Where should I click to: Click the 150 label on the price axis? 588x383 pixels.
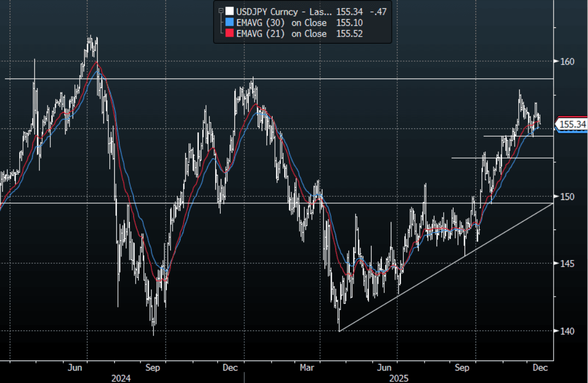point(567,197)
